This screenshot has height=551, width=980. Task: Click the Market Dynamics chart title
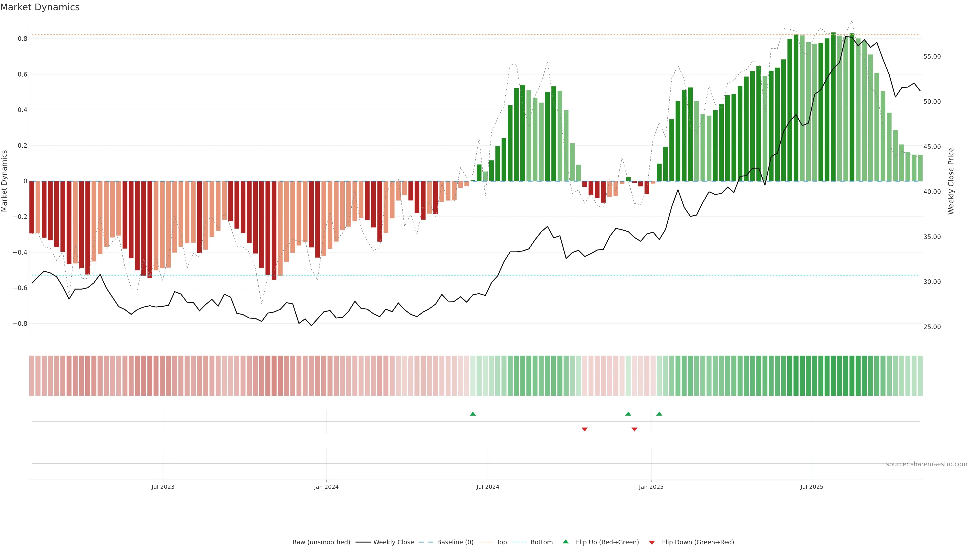[x=40, y=7]
